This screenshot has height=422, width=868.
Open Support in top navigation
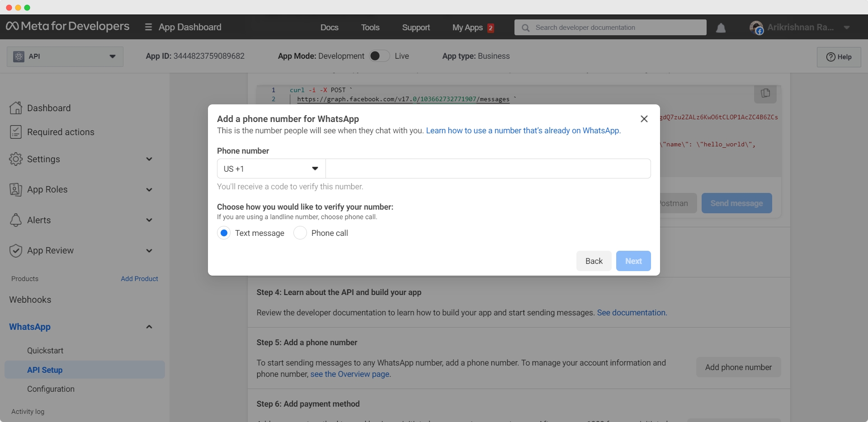[416, 28]
